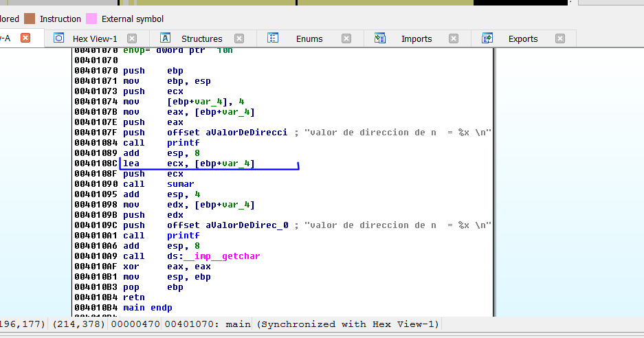Close the IDA View-A tab
Screen dimensions: 644x338
[x=25, y=38]
